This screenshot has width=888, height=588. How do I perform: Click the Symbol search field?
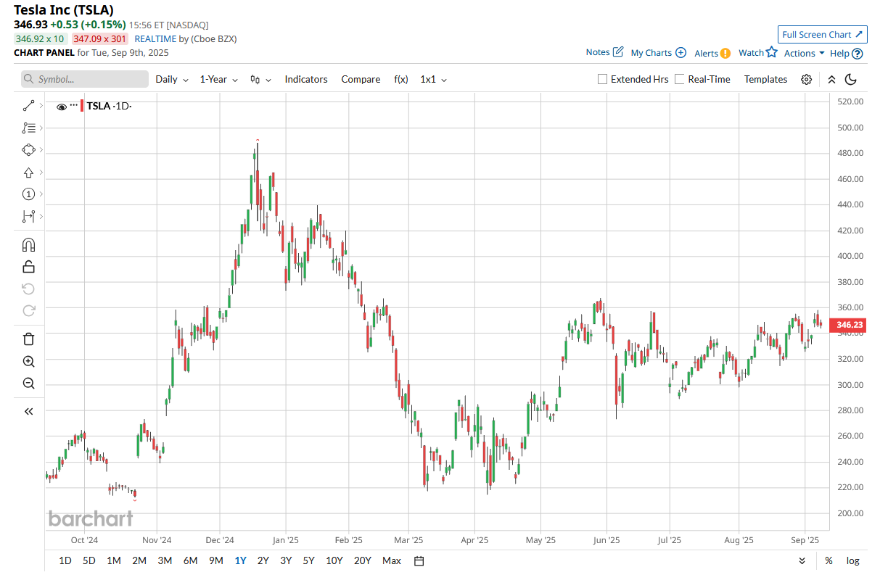pos(85,79)
